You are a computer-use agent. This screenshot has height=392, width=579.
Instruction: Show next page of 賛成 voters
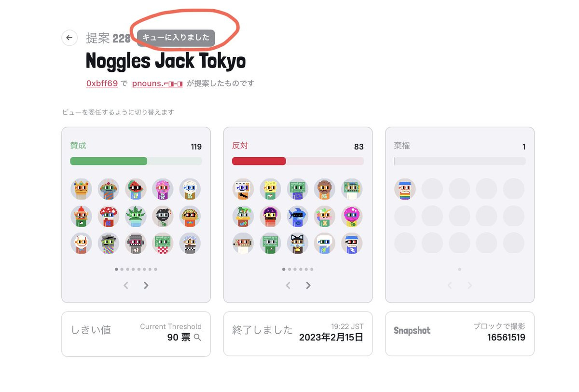(146, 285)
